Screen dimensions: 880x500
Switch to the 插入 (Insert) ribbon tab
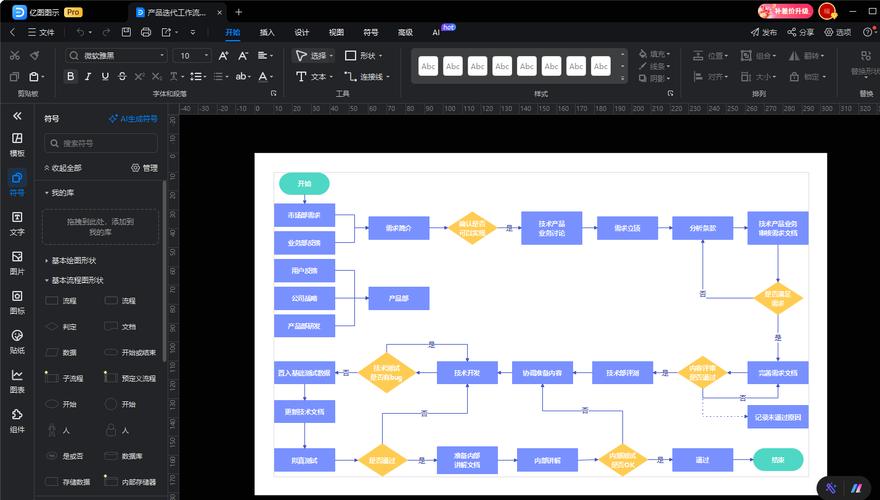pos(267,32)
